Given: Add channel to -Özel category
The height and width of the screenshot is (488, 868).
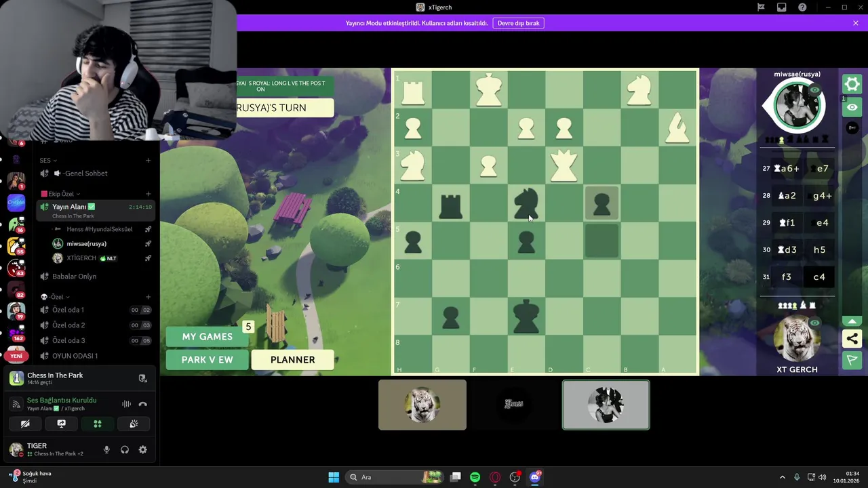Looking at the screenshot, I should [x=148, y=297].
